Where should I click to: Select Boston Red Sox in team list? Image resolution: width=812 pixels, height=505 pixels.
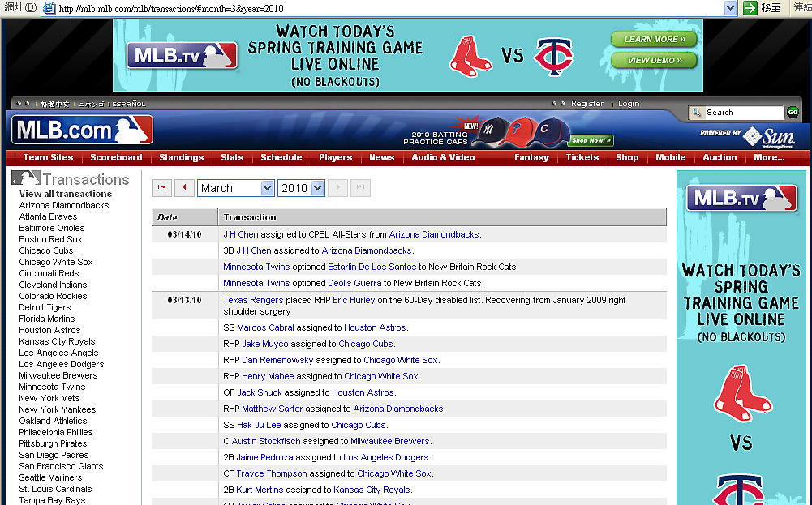click(x=50, y=239)
